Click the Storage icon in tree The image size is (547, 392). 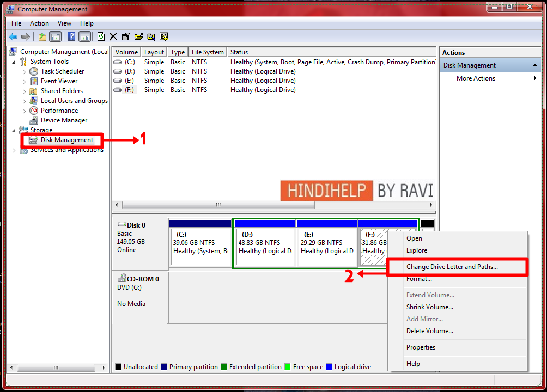click(x=23, y=130)
